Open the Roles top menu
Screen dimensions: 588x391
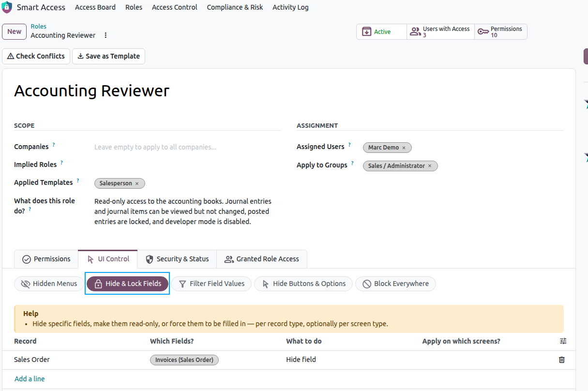pos(134,7)
